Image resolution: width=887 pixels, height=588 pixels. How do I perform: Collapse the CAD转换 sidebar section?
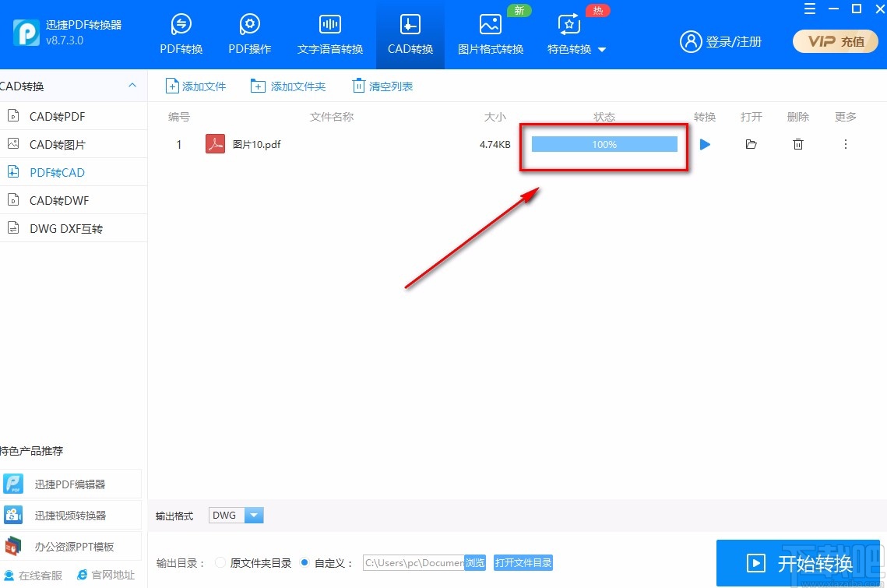[x=132, y=86]
